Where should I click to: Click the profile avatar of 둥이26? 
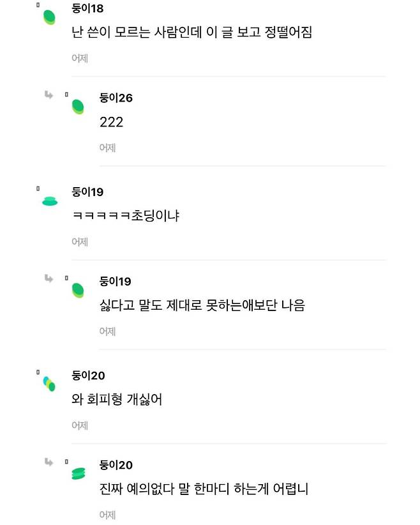(x=78, y=107)
